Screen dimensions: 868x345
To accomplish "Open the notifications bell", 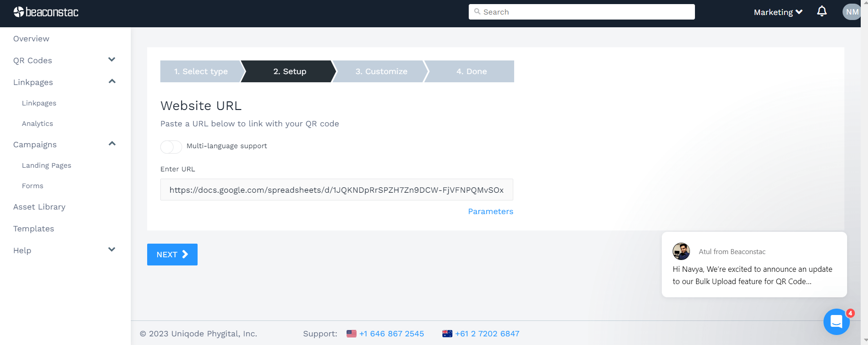I will tap(822, 11).
